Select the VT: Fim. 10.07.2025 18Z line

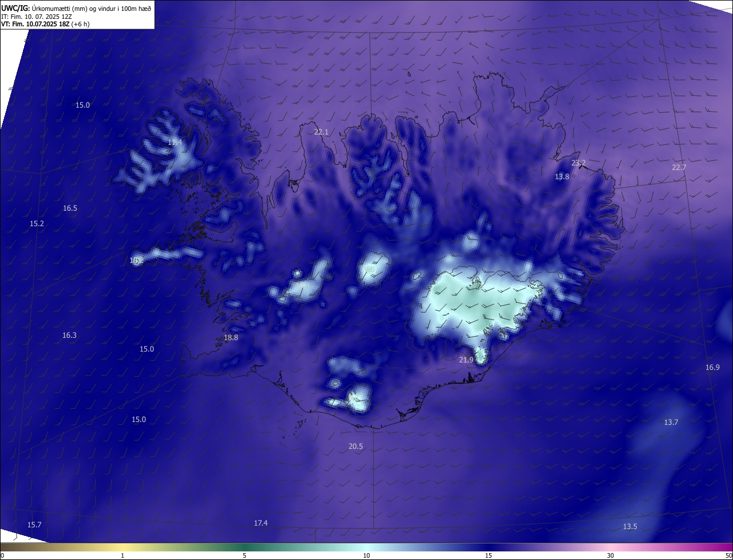click(x=45, y=23)
